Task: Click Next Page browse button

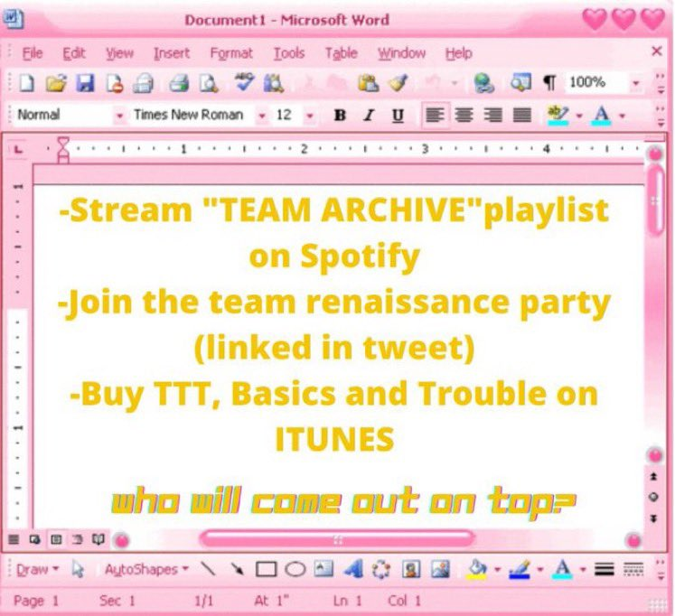Action: 654,518
